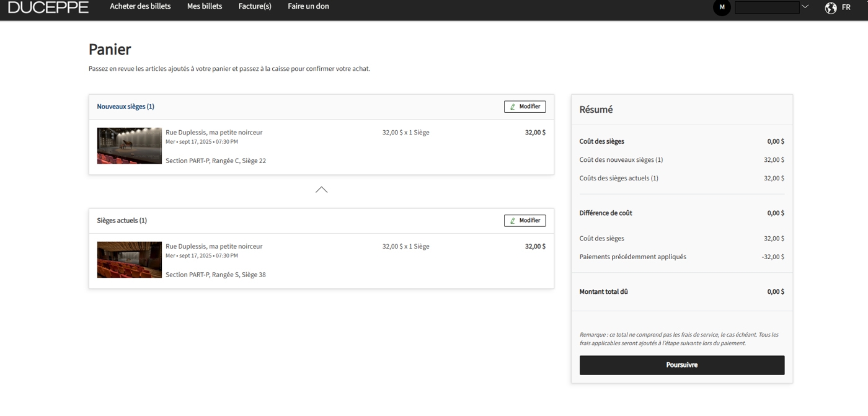Click the globe language icon
The width and height of the screenshot is (868, 416).
(x=831, y=7)
